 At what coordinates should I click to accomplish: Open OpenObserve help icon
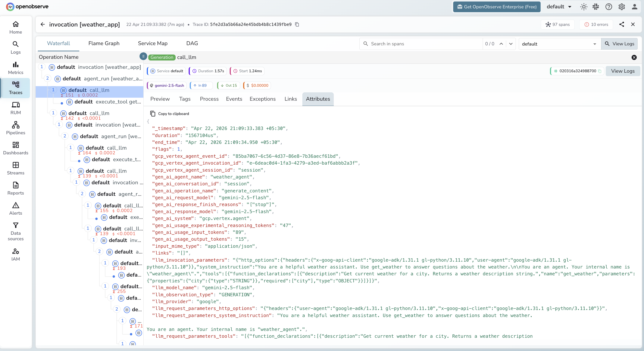(609, 7)
